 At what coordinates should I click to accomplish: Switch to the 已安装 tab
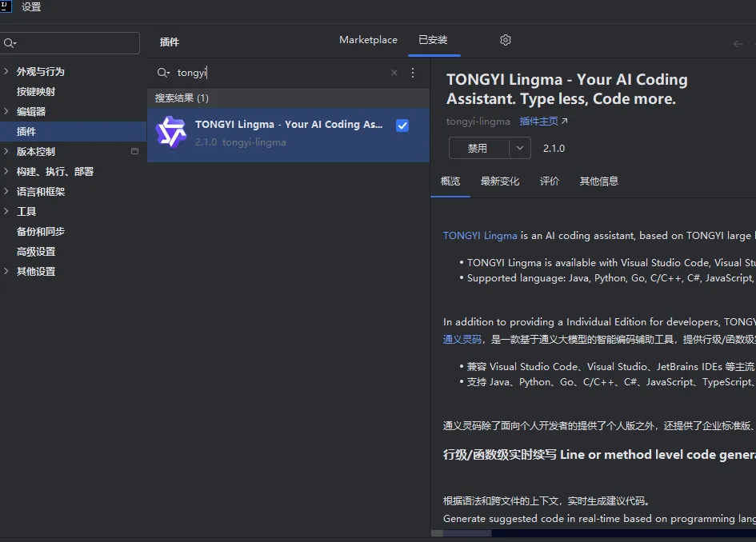[x=433, y=40]
